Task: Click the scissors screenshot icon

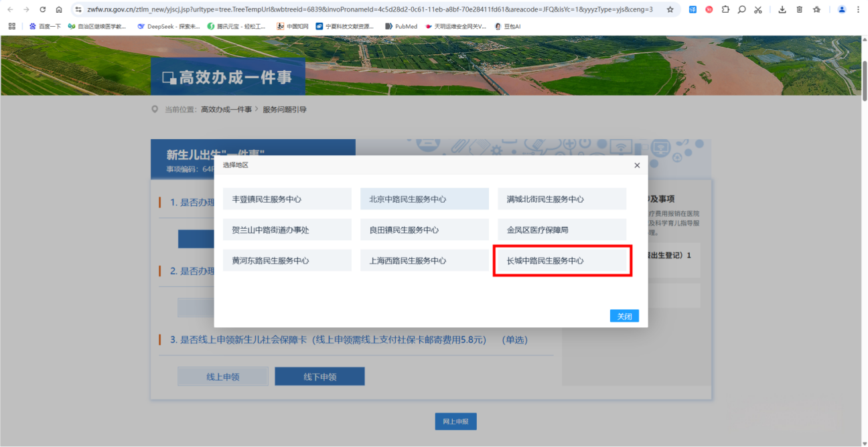Action: (757, 9)
